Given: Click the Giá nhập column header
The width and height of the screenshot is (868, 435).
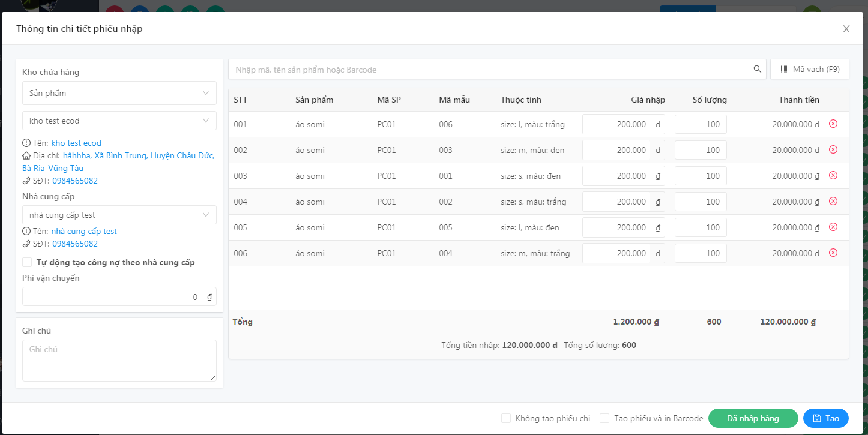Looking at the screenshot, I should coord(648,100).
